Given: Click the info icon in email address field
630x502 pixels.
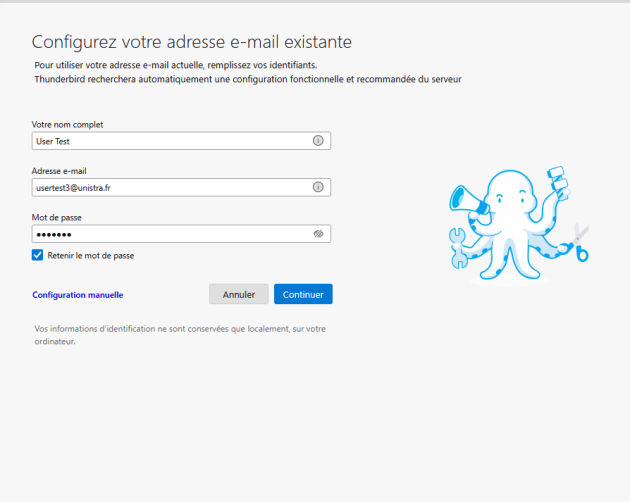Looking at the screenshot, I should pyautogui.click(x=318, y=187).
